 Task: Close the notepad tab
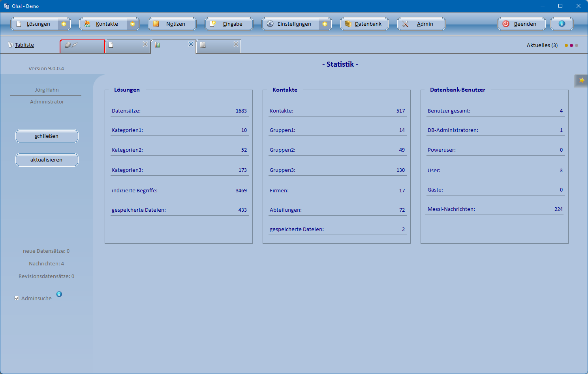tap(236, 44)
